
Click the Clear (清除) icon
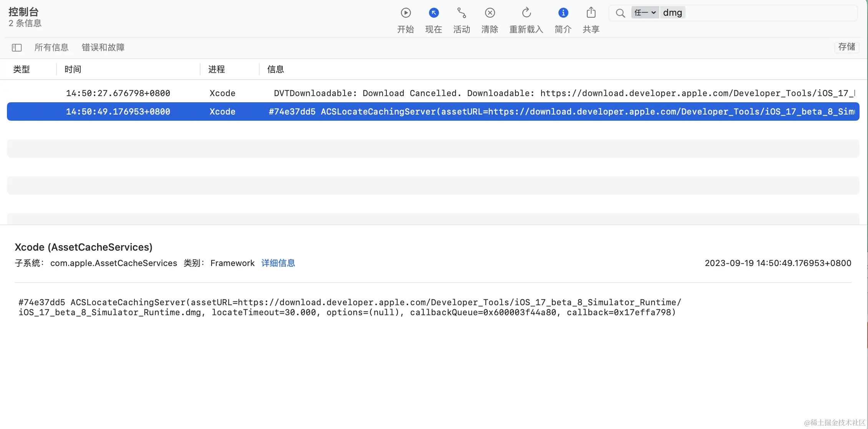(490, 13)
